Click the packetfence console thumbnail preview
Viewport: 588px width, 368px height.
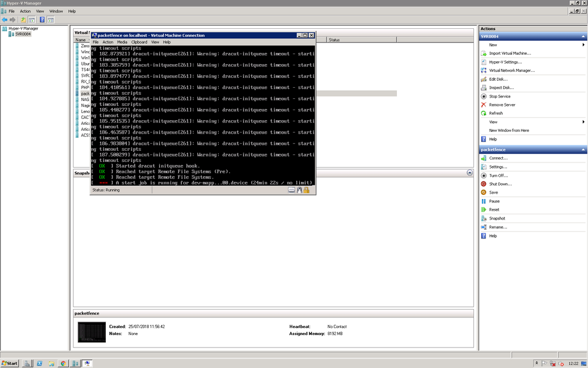coord(92,332)
